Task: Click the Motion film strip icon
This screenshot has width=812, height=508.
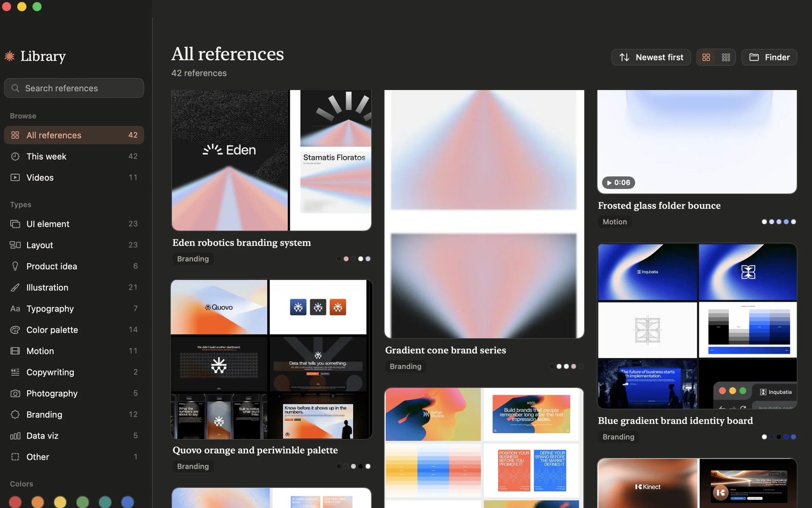Action: pyautogui.click(x=15, y=351)
